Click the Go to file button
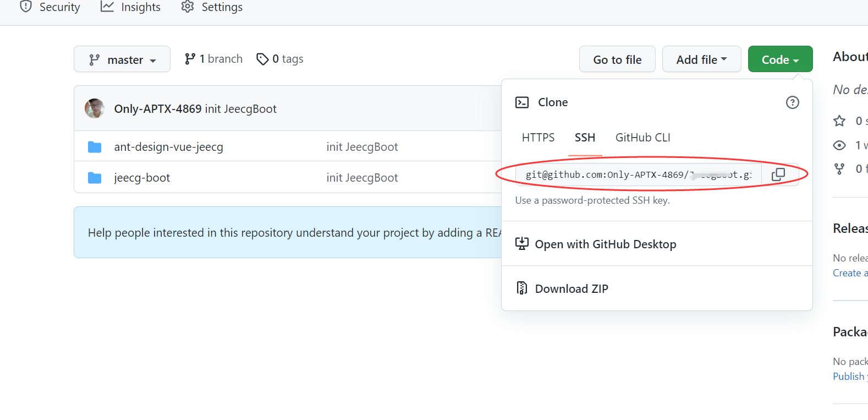 617,59
